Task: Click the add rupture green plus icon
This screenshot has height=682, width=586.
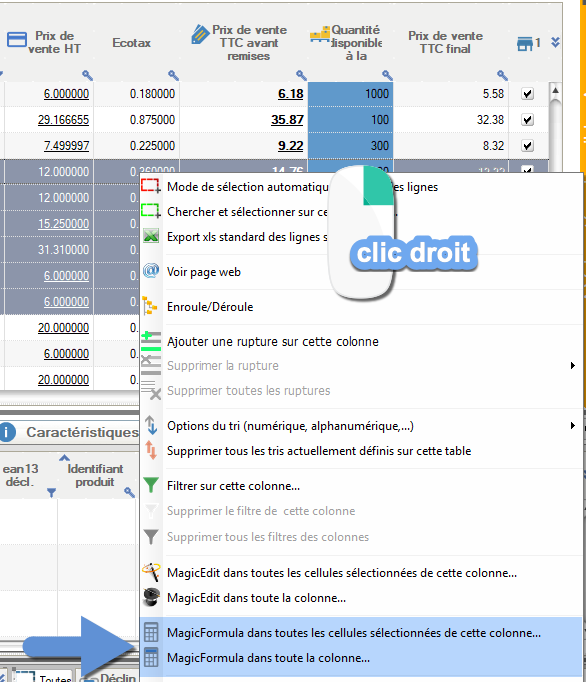Action: click(151, 341)
